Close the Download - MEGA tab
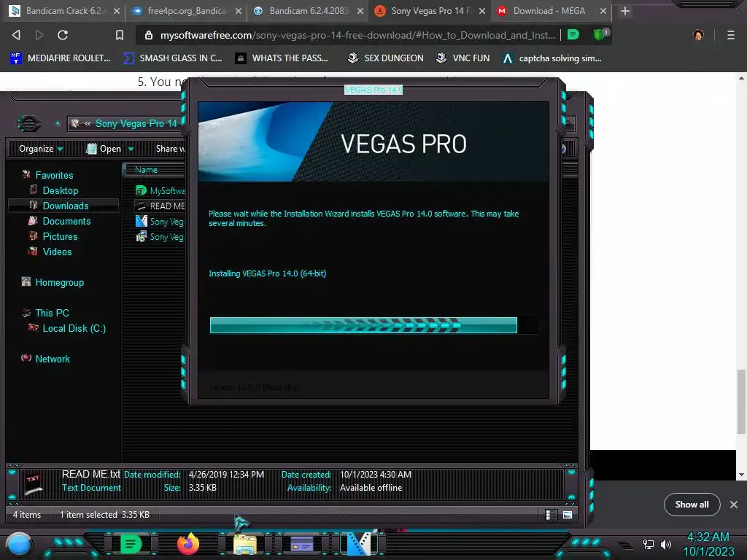Screen dimensions: 747x560 [x=603, y=10]
